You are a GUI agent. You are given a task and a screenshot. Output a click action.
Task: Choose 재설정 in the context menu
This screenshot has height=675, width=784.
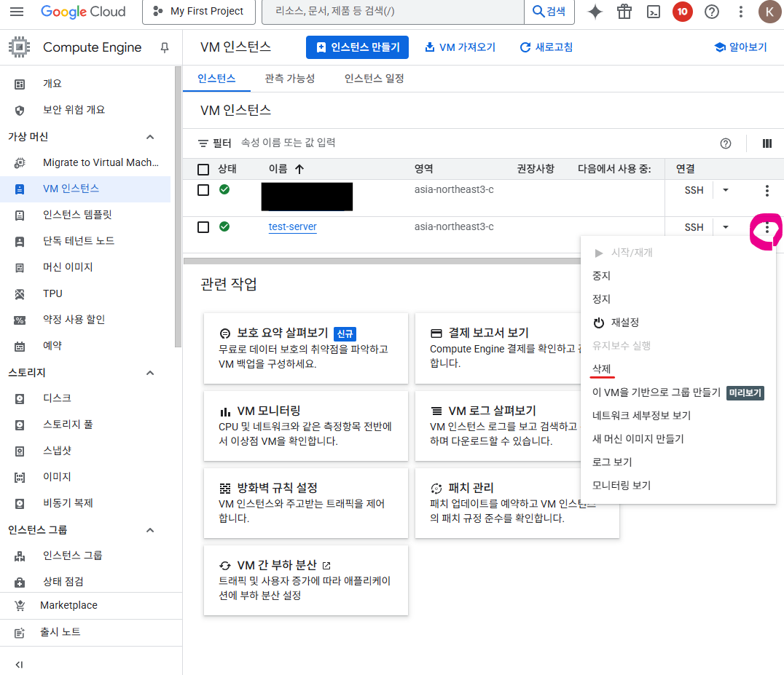[x=678, y=323]
